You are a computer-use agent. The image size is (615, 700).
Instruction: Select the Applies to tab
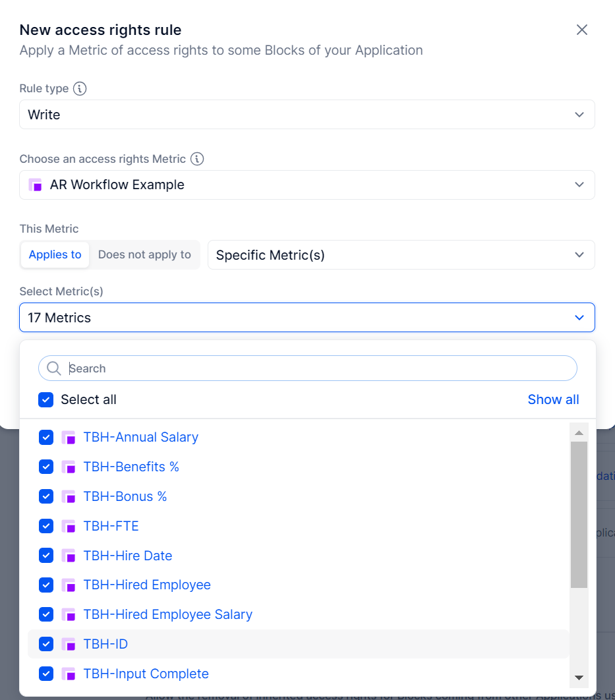click(55, 254)
